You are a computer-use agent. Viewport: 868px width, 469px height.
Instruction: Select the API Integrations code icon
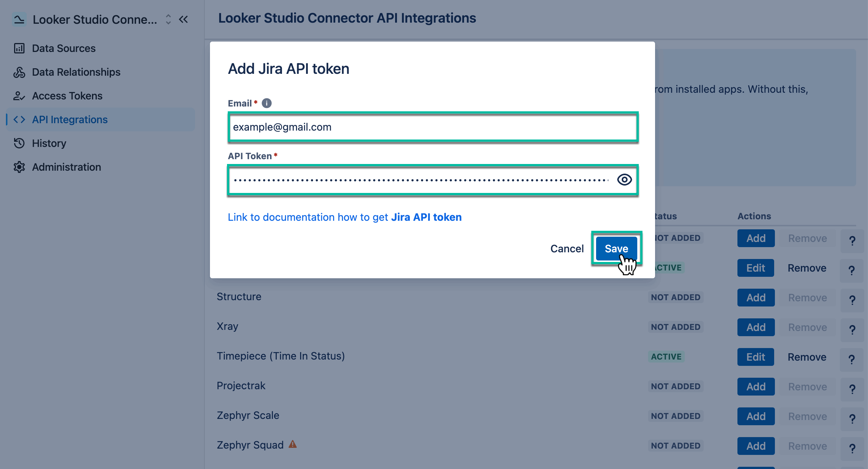click(19, 119)
